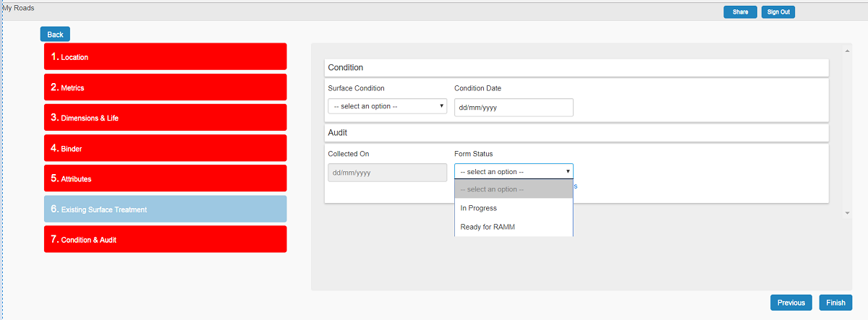Select the blank '-- select an option --' entry

(514, 189)
